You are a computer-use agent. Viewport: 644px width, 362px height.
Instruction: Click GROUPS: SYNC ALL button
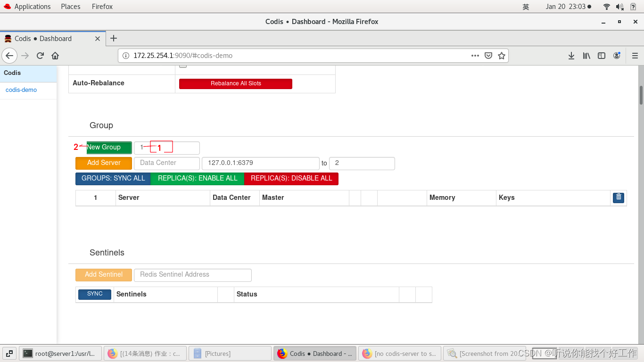(113, 179)
